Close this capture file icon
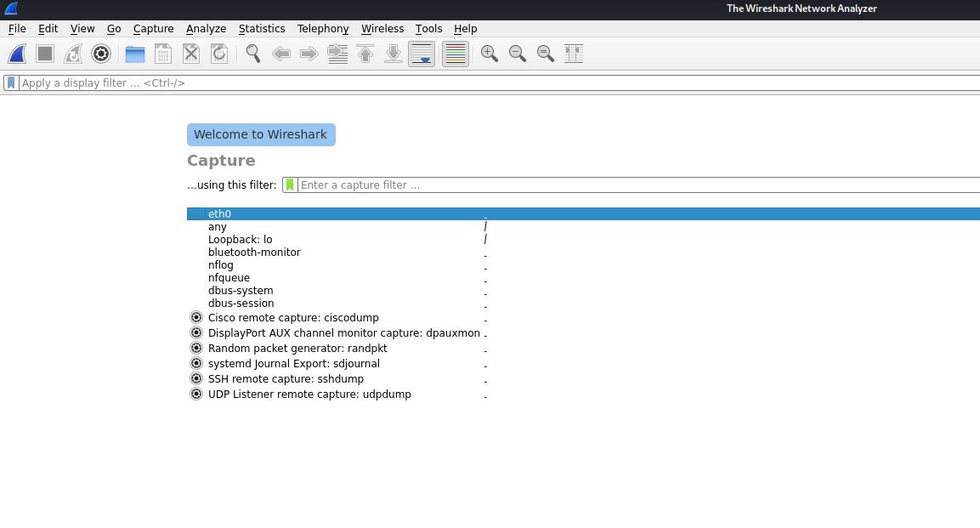Screen dimensions: 980x528 click(191, 54)
